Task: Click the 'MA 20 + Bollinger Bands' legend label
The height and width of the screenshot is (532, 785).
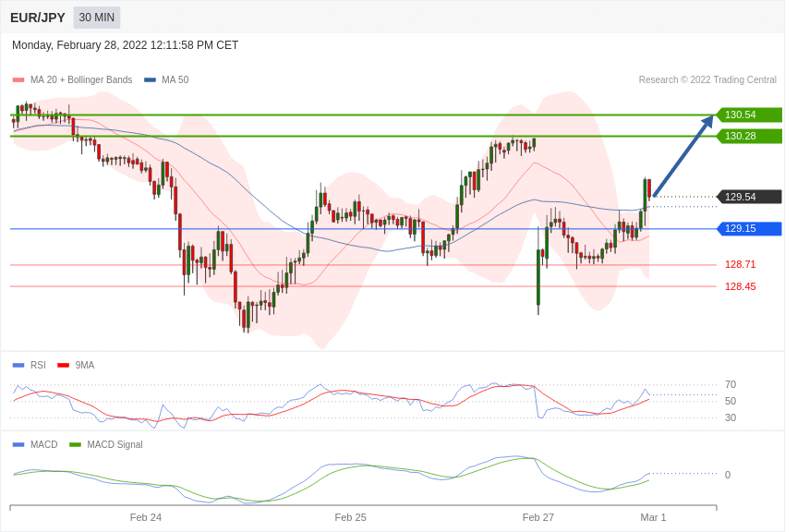Action: [81, 79]
